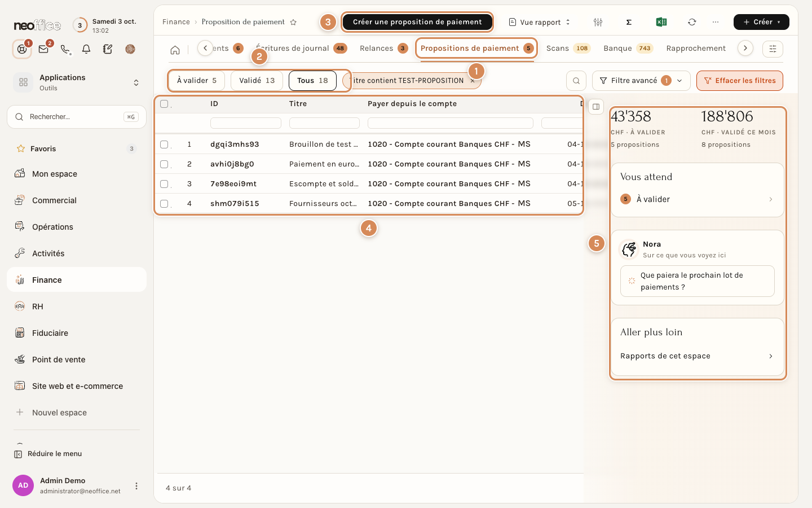Star the Proposition de paiement page
Image resolution: width=812 pixels, height=508 pixels.
point(293,22)
